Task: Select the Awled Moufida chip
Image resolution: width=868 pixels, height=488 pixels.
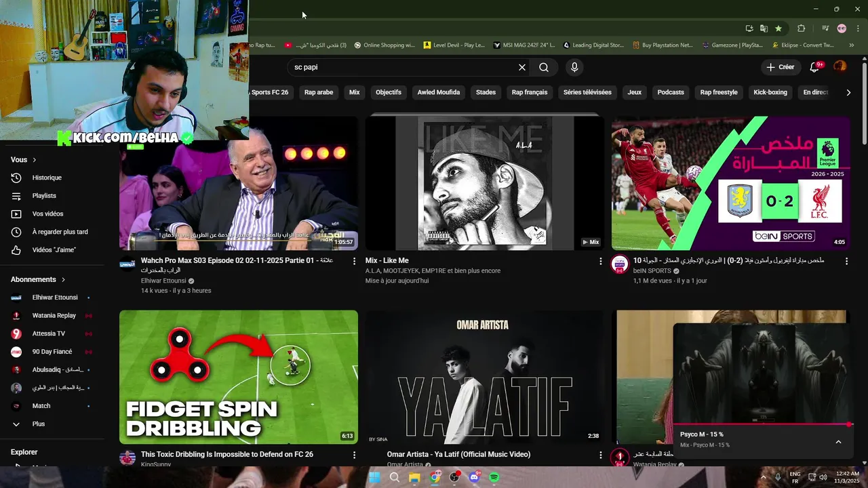Action: [439, 92]
